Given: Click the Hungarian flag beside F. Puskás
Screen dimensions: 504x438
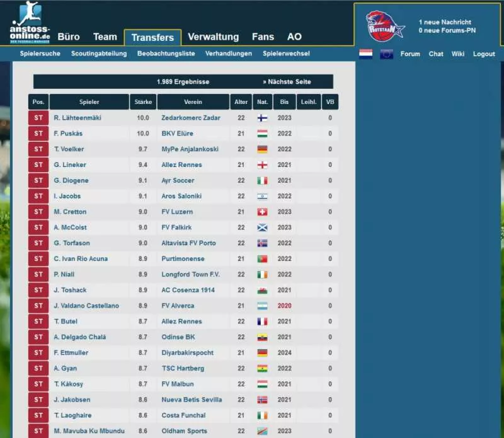Looking at the screenshot, I should click(264, 134).
